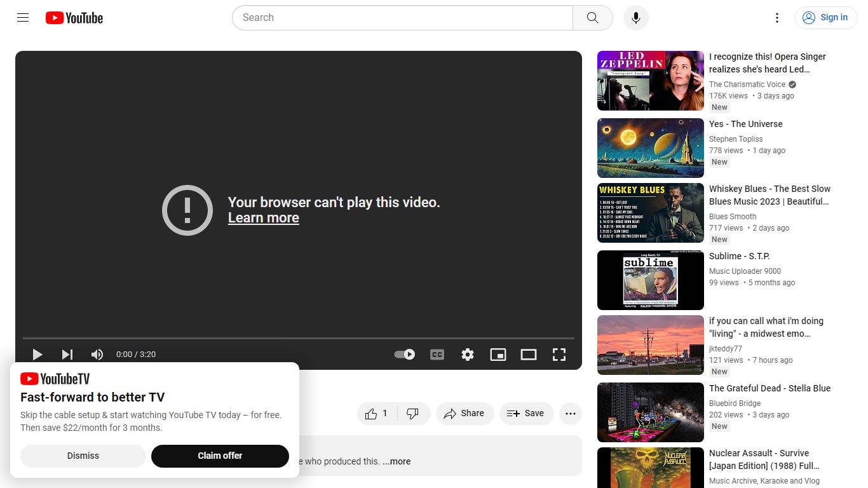Open the Led Zeppelin opera singer thumbnail

pyautogui.click(x=651, y=81)
